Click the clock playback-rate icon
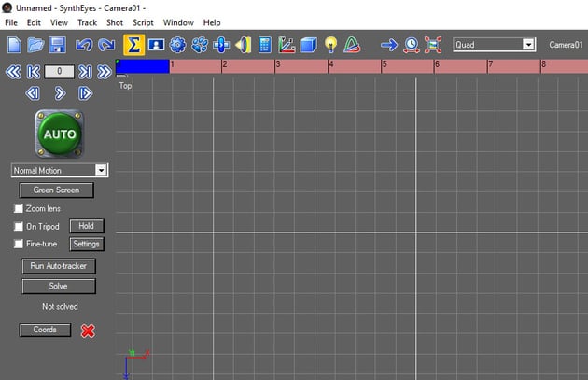588x380 pixels. [411, 45]
